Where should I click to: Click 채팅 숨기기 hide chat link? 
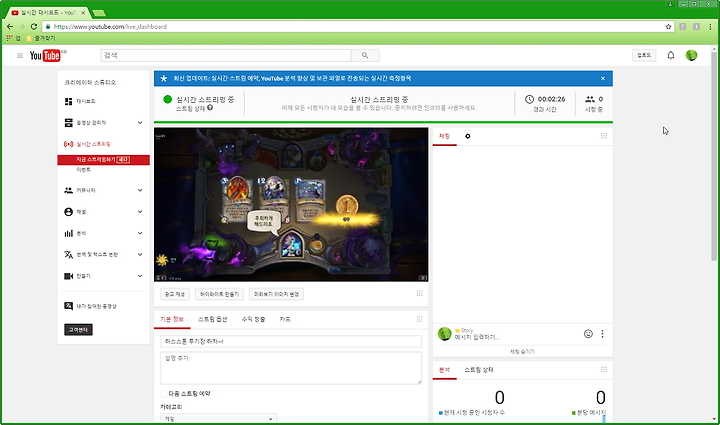pos(523,352)
